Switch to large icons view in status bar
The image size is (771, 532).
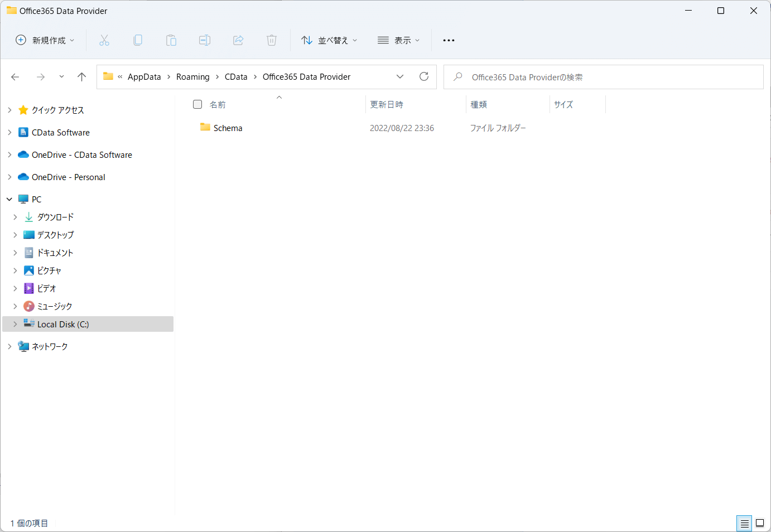(x=760, y=523)
